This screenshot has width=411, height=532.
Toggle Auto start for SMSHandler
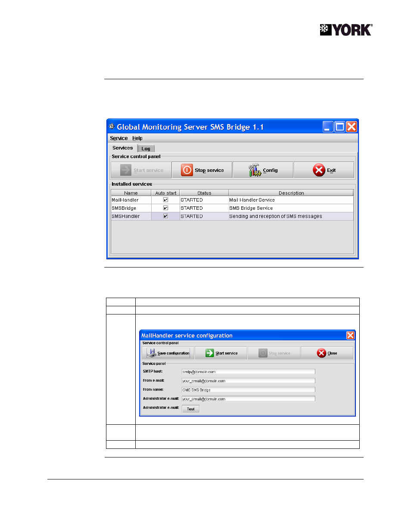tap(165, 216)
